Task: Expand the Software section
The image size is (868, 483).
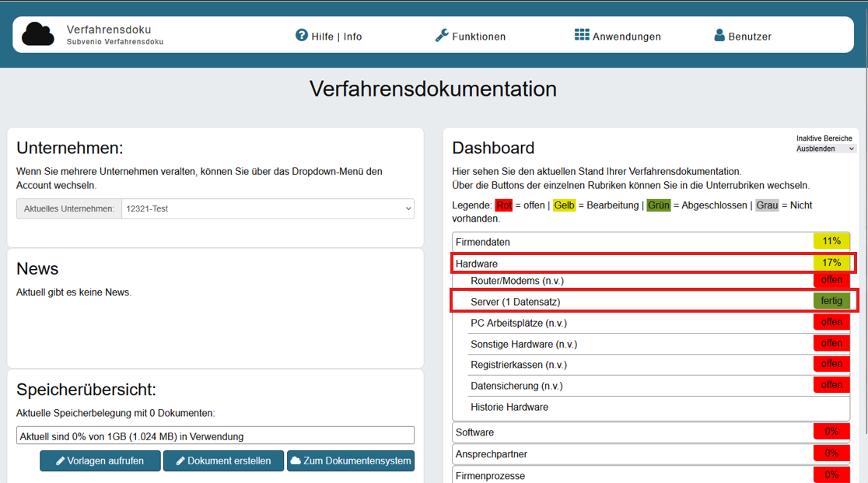Action: 651,432
